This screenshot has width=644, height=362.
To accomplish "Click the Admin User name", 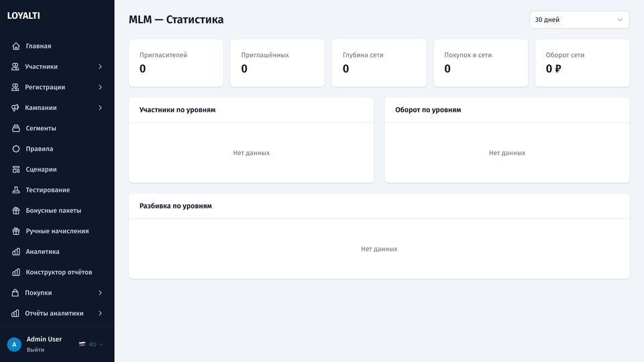I will pyautogui.click(x=44, y=339).
